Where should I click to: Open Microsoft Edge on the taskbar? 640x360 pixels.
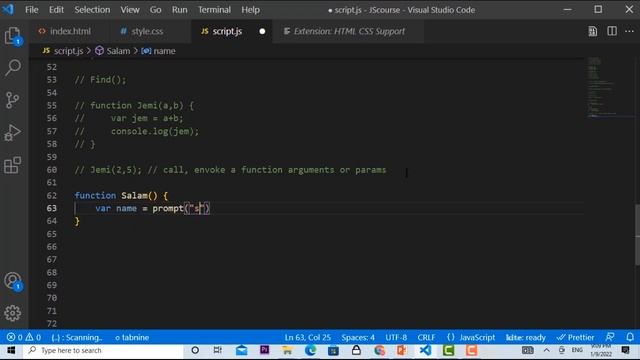point(310,350)
